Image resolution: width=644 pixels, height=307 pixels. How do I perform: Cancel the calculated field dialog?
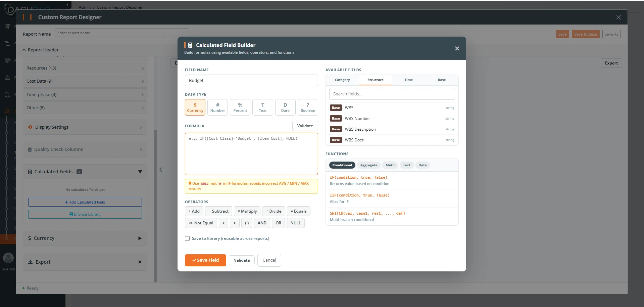(269, 260)
